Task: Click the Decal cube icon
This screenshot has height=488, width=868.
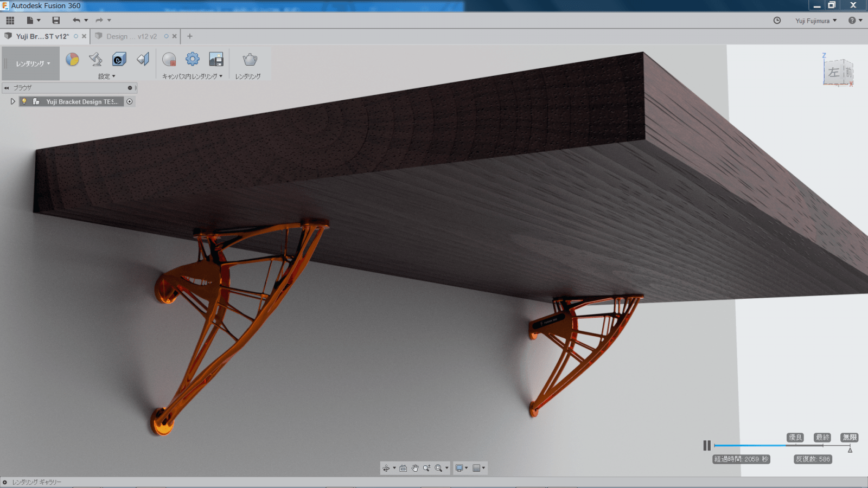Action: point(119,59)
